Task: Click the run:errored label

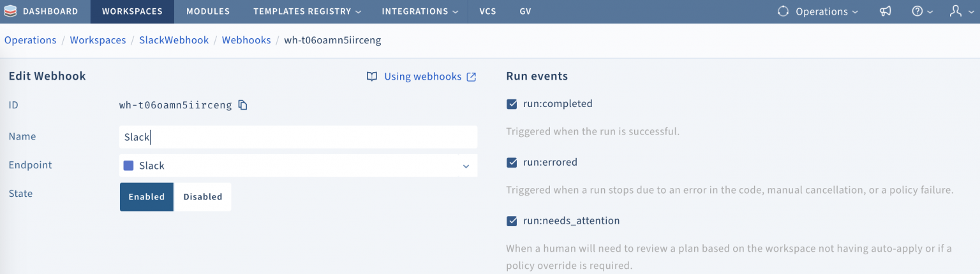Action: pos(550,162)
